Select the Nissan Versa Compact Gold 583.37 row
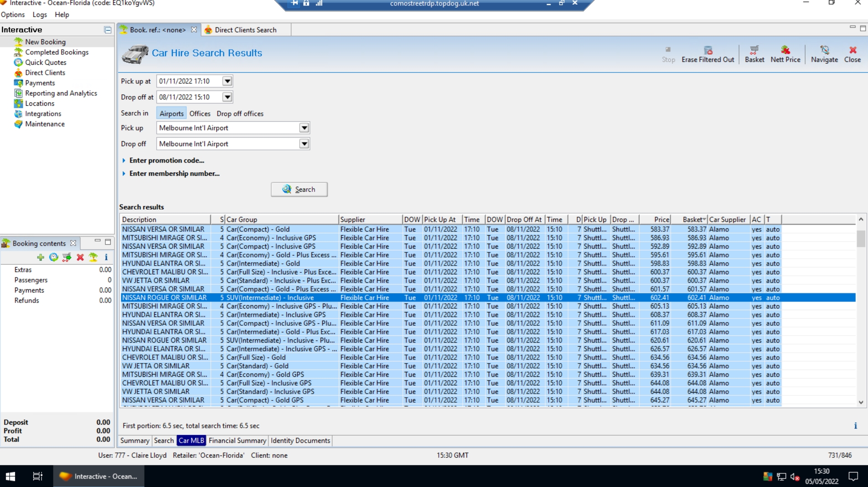Screen dimensions: 868x487 pyautogui.click(x=488, y=230)
